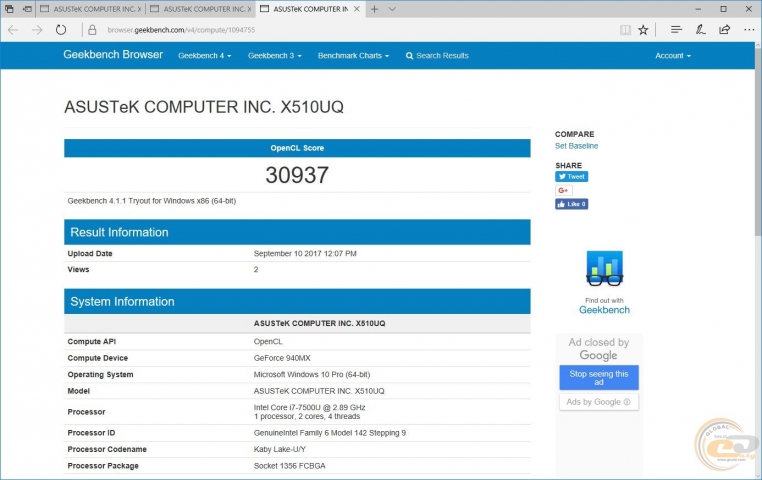The image size is (762, 480).
Task: Click Set Baseline link
Action: point(576,146)
